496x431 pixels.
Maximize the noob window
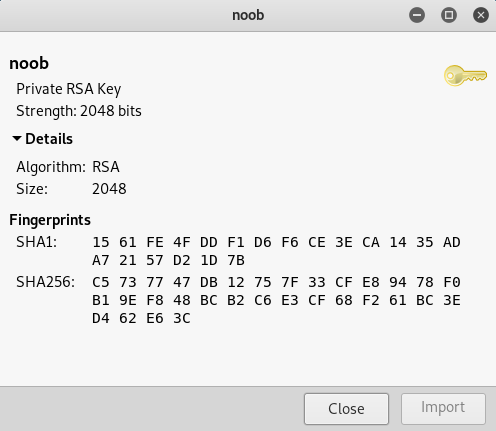[449, 15]
